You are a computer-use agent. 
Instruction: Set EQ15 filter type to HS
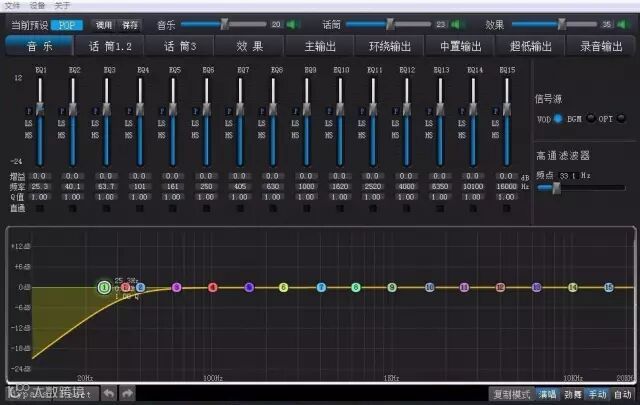(495, 135)
